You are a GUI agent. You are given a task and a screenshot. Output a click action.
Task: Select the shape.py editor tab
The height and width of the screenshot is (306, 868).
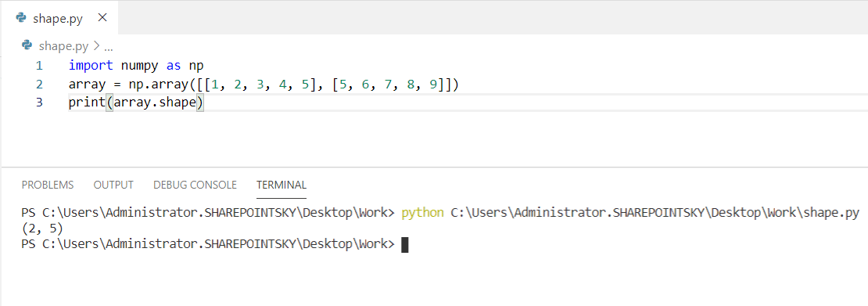[x=59, y=18]
